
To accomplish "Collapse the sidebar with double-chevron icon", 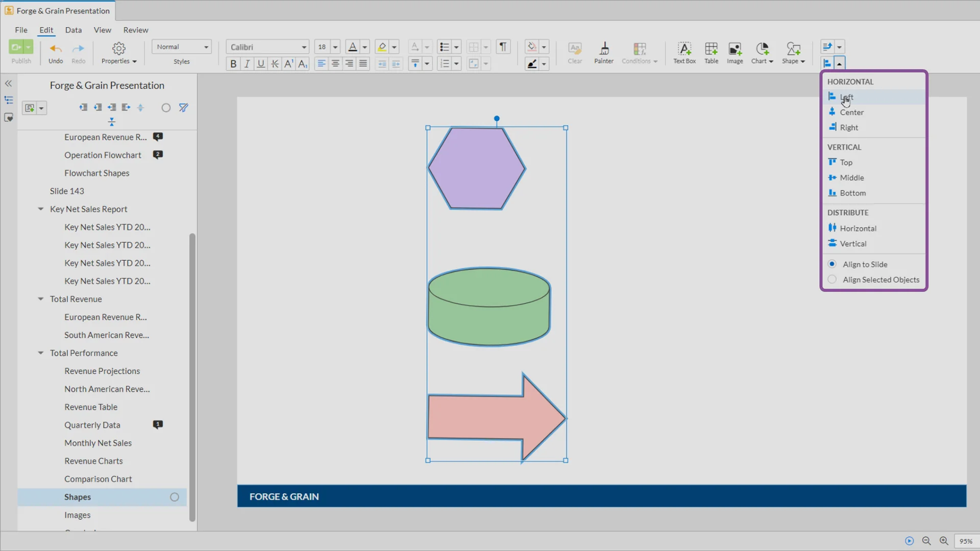I will 9,83.
